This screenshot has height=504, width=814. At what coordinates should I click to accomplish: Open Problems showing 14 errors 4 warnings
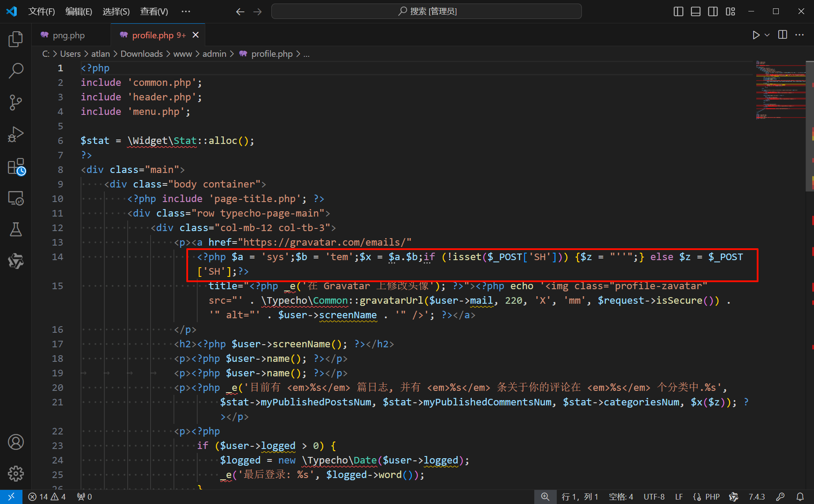(x=47, y=497)
